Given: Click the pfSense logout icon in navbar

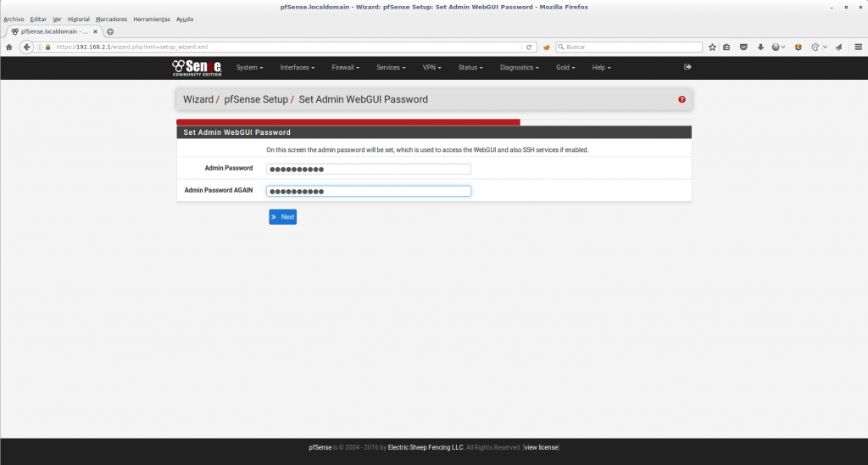Looking at the screenshot, I should (x=687, y=67).
